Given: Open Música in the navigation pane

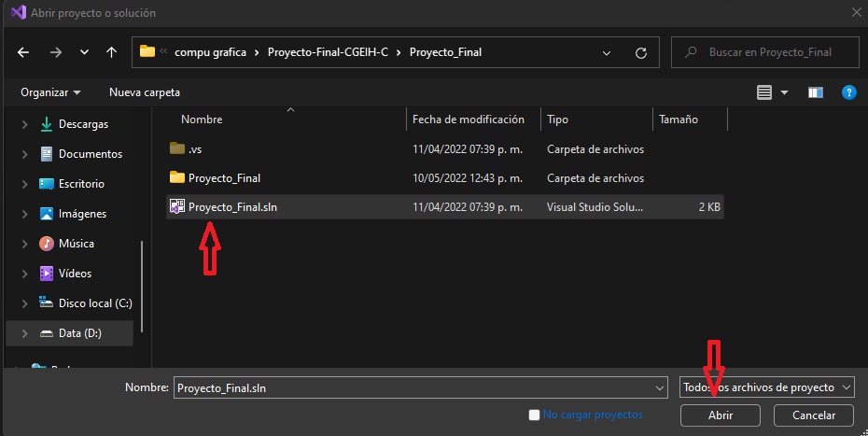Looking at the screenshot, I should (x=76, y=244).
